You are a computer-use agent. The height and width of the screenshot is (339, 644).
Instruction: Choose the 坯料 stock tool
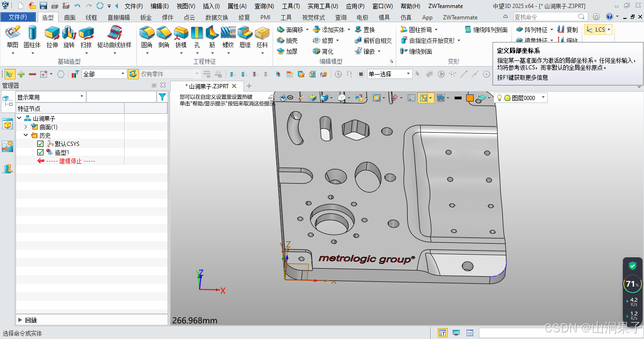click(x=262, y=37)
